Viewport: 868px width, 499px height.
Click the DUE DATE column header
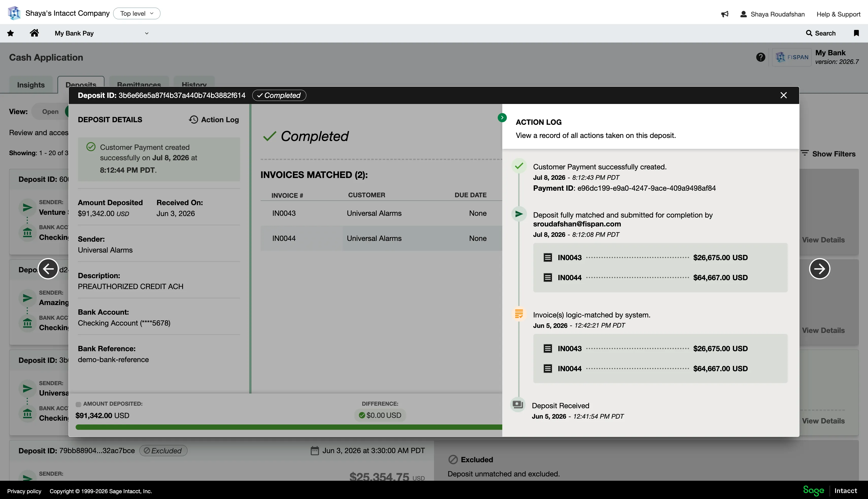(471, 195)
